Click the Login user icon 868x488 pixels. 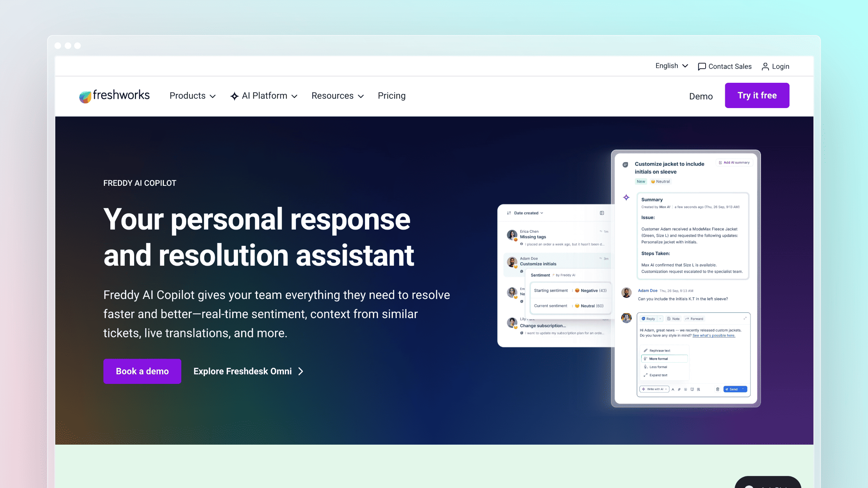pos(765,67)
